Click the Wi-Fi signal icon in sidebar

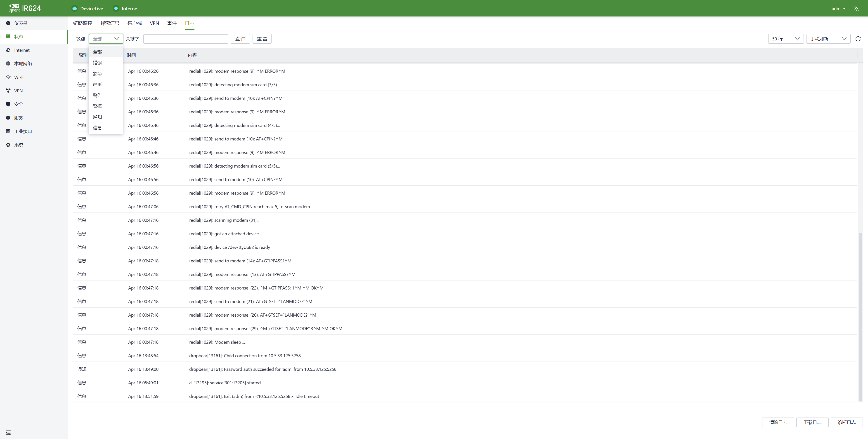[x=8, y=77]
